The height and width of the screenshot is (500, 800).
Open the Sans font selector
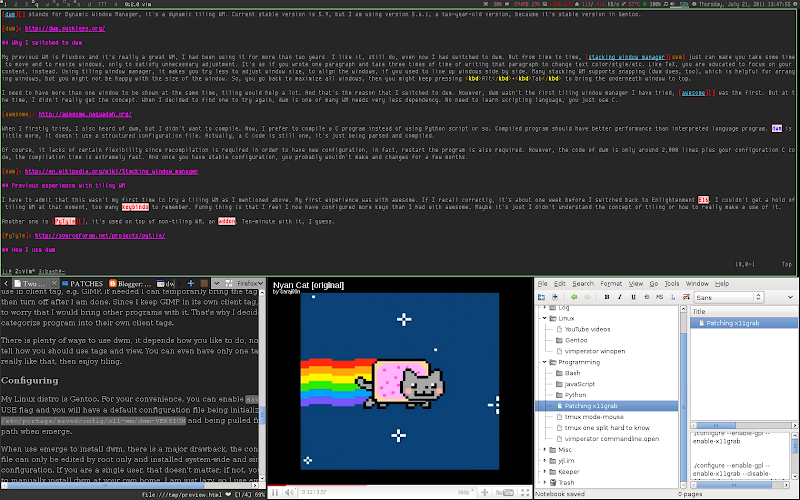click(x=729, y=297)
